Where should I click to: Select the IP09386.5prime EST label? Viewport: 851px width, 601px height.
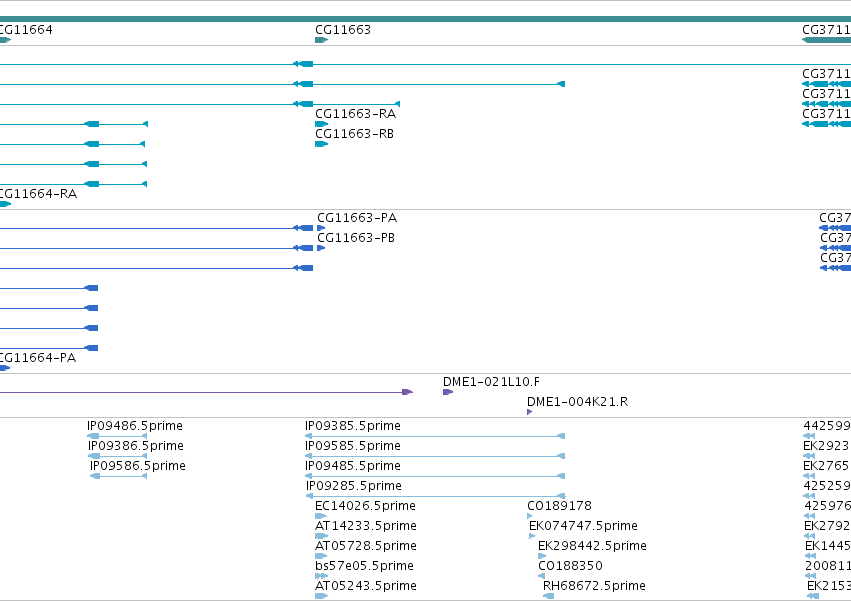click(x=136, y=446)
